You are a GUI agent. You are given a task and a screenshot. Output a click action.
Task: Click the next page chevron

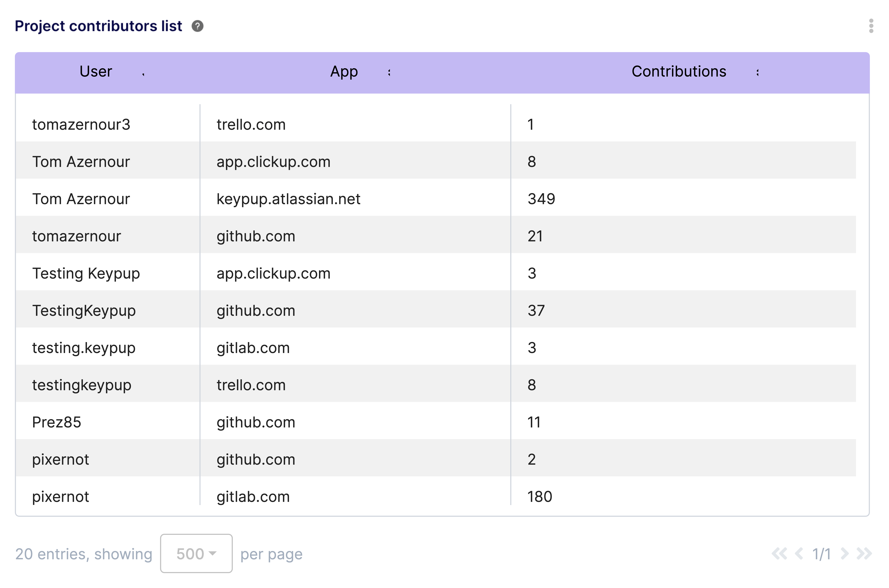845,554
